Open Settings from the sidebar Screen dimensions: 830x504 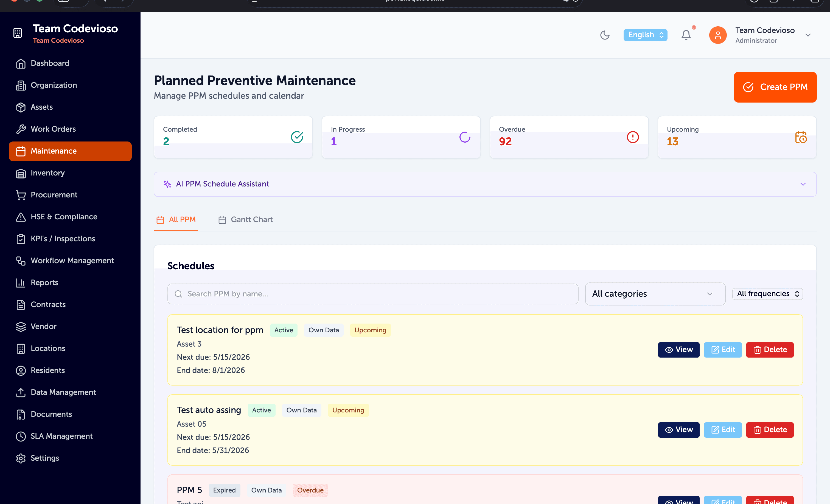(70, 458)
